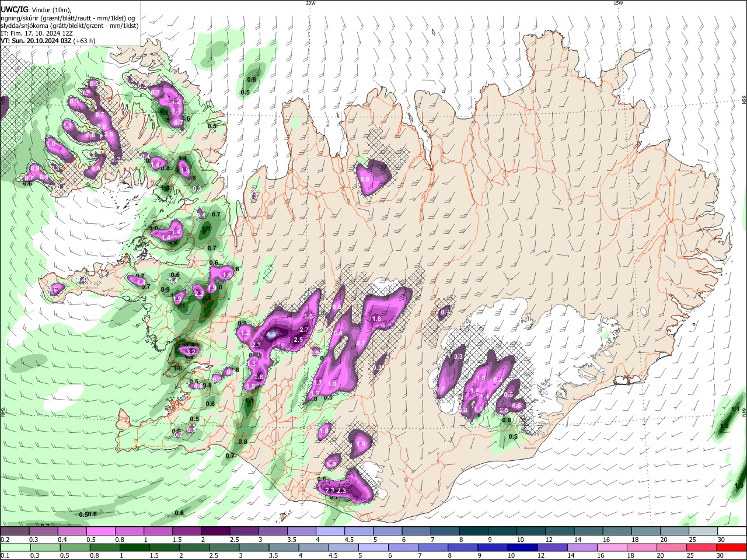
Task: Pick the darkest purple swatch between 2 and 2.5, upper legend
Action: pyautogui.click(x=215, y=531)
